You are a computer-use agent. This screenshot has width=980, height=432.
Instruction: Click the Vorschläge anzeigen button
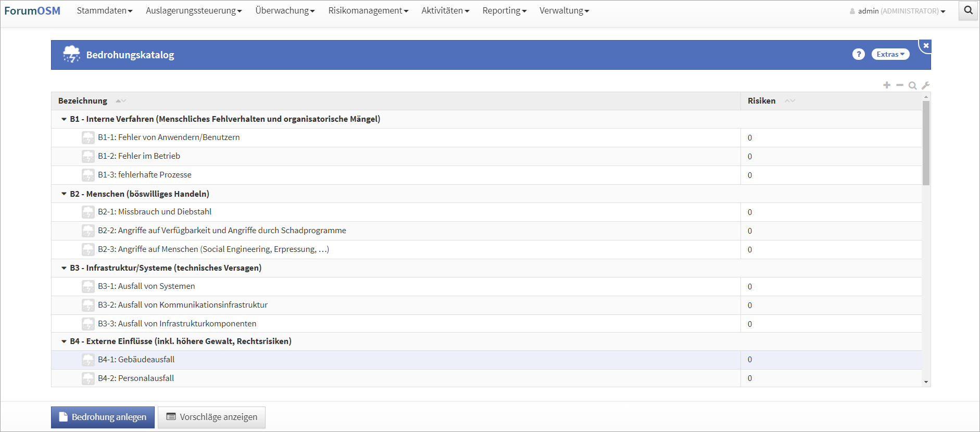[211, 417]
